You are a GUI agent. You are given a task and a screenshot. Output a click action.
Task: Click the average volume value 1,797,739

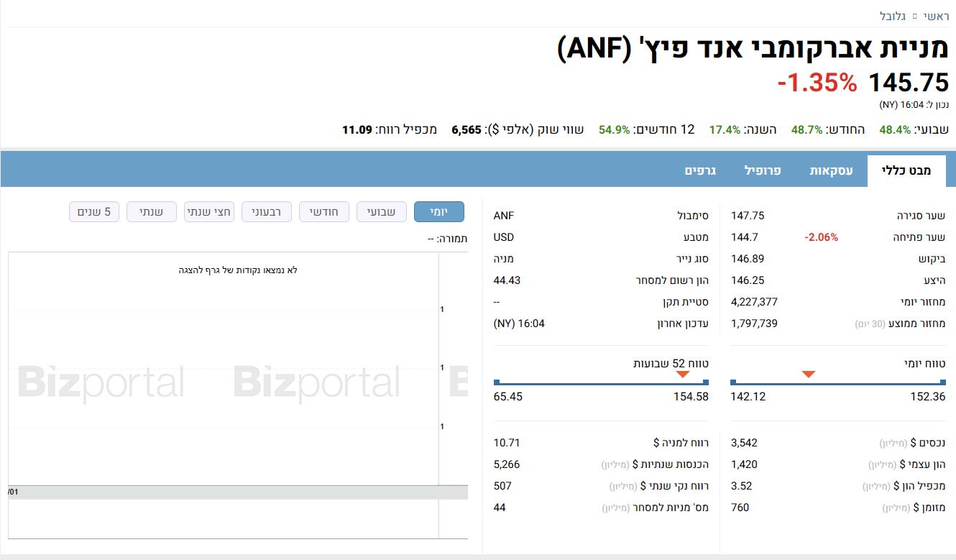pyautogui.click(x=754, y=323)
